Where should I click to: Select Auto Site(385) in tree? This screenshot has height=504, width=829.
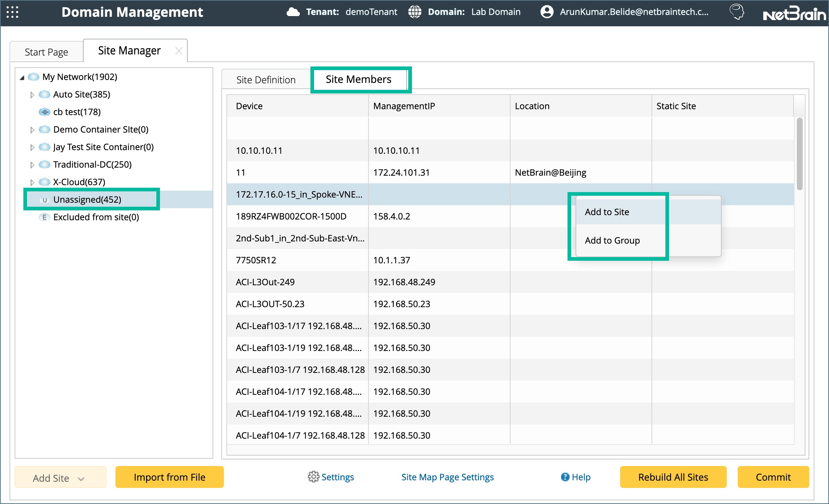tap(82, 94)
